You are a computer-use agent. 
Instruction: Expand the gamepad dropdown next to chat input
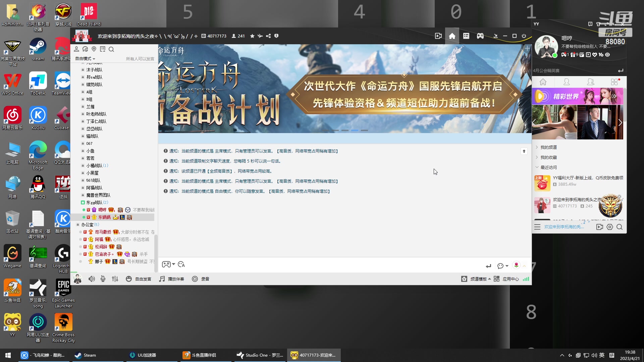pyautogui.click(x=173, y=264)
